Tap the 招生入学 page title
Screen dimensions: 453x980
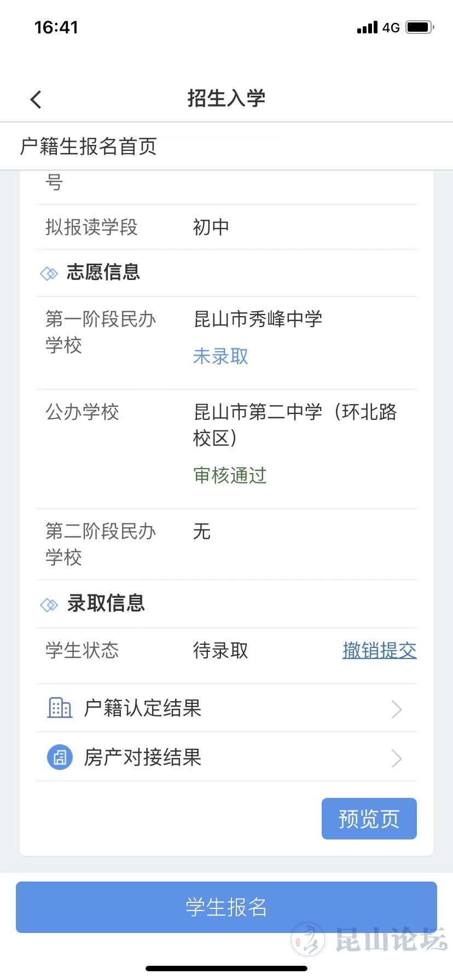coord(226,98)
